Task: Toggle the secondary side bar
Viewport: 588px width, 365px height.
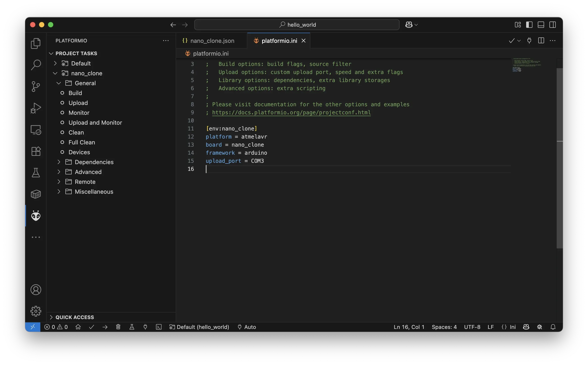Action: point(553,24)
